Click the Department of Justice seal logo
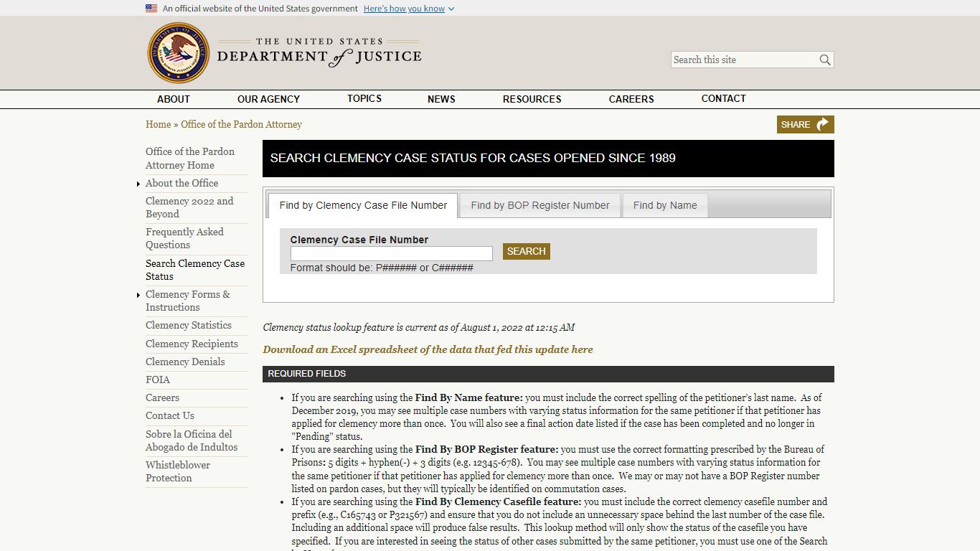Image resolution: width=980 pixels, height=551 pixels. pyautogui.click(x=179, y=53)
